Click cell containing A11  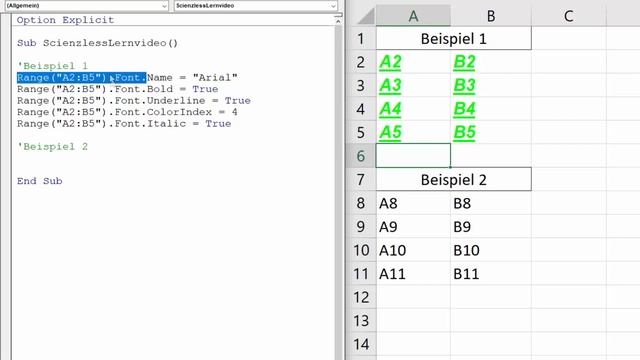pos(413,273)
